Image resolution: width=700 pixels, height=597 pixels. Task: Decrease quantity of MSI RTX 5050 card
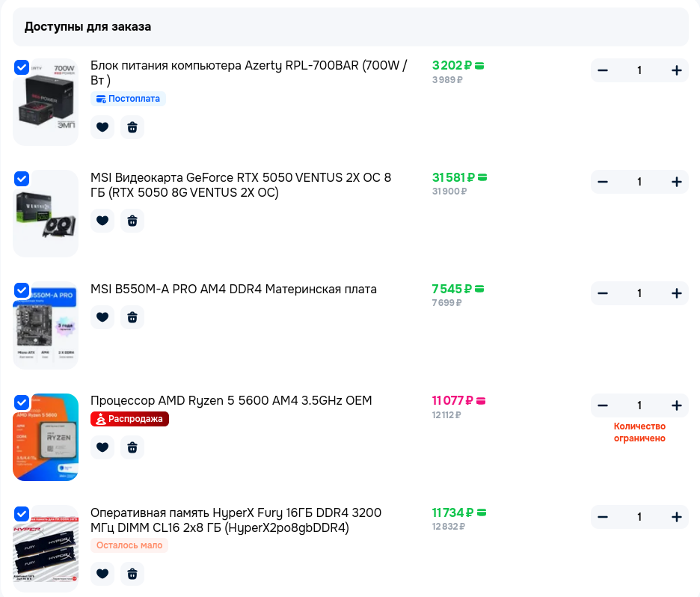[603, 182]
